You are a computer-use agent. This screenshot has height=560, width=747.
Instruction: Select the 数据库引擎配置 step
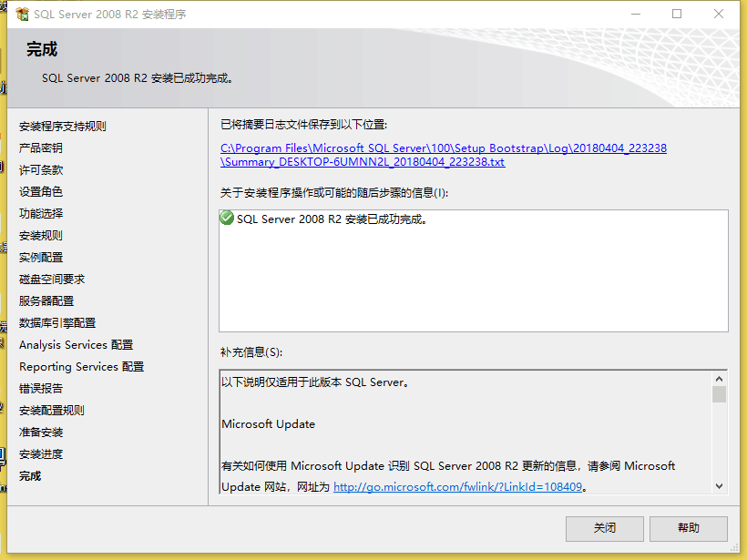[x=57, y=323]
